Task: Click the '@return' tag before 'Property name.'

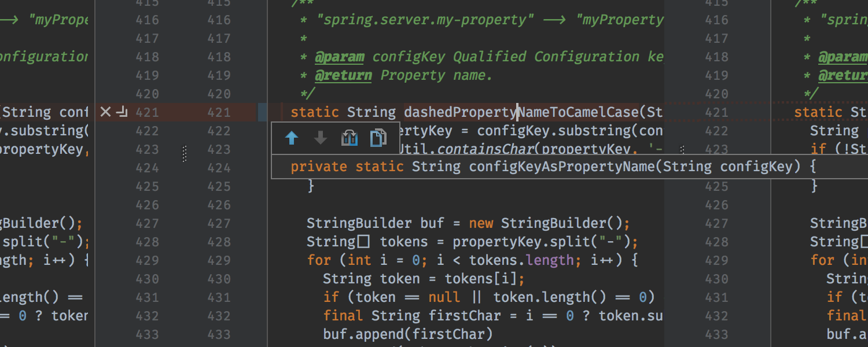Action: (x=344, y=75)
